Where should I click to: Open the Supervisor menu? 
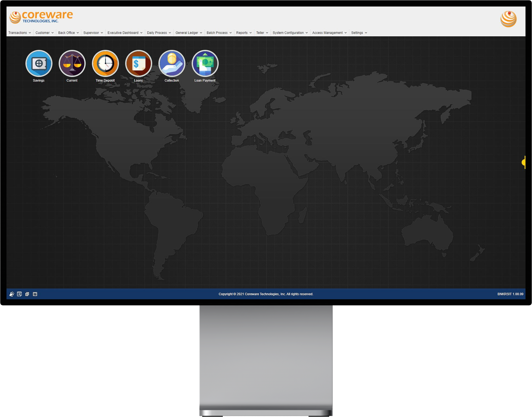pyautogui.click(x=93, y=33)
